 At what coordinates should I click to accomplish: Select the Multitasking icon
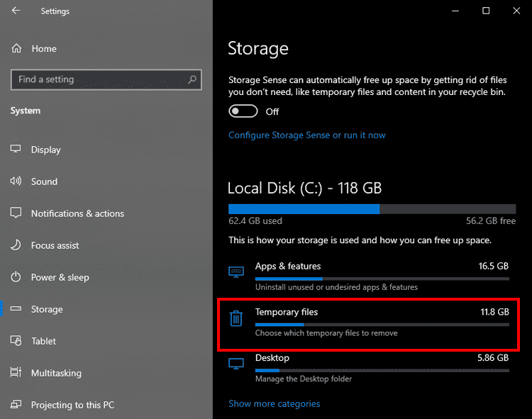tap(16, 372)
